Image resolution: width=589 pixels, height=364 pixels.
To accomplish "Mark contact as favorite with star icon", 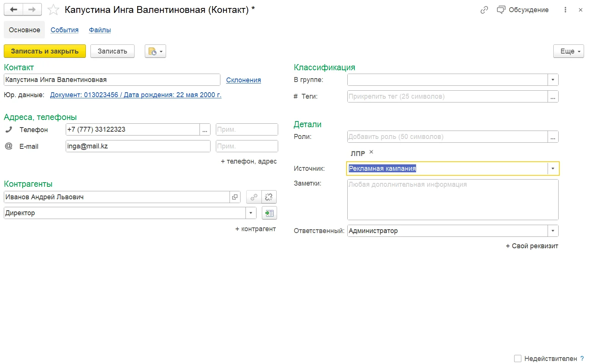I will click(x=53, y=9).
